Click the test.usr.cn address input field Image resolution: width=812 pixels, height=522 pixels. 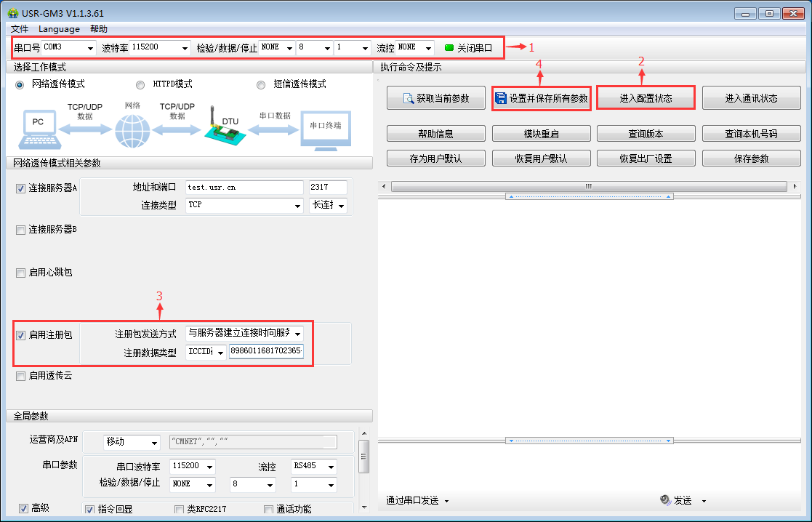(x=244, y=187)
